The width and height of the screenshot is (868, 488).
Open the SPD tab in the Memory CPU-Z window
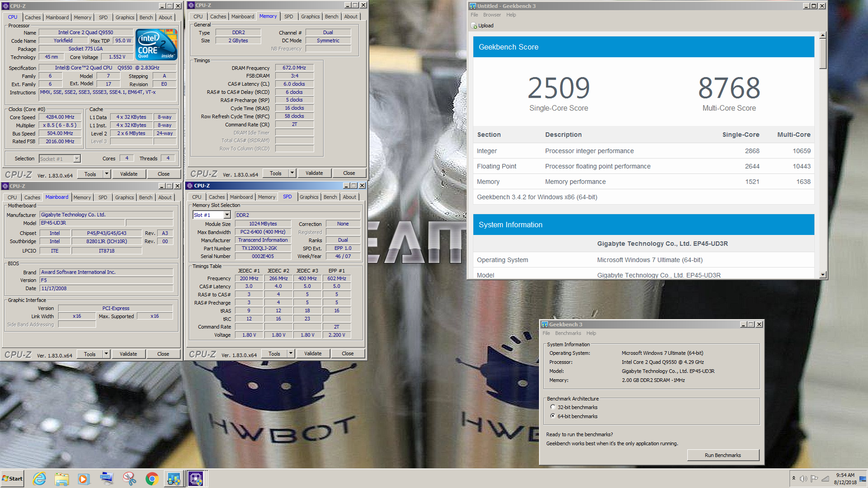pos(288,16)
